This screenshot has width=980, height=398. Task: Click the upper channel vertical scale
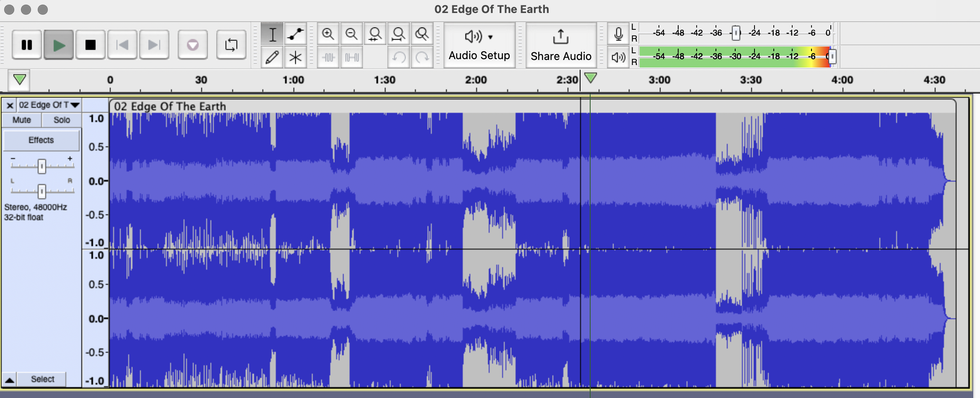tap(96, 181)
